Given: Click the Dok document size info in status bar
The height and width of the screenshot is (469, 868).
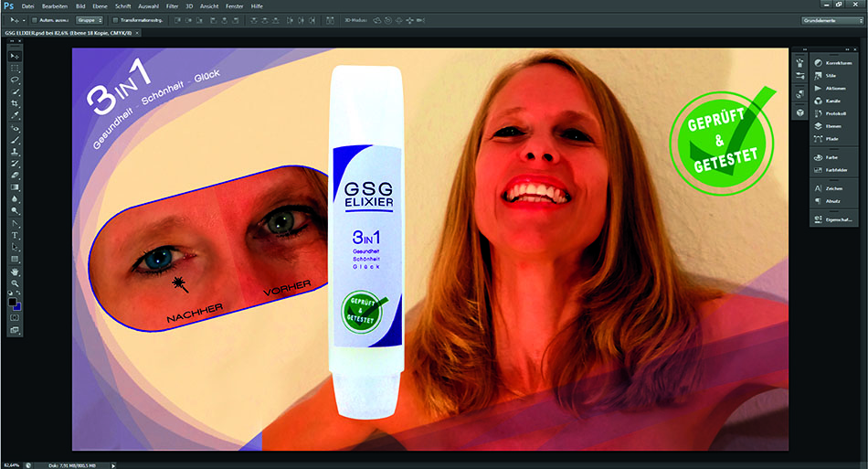Looking at the screenshot, I should point(72,465).
